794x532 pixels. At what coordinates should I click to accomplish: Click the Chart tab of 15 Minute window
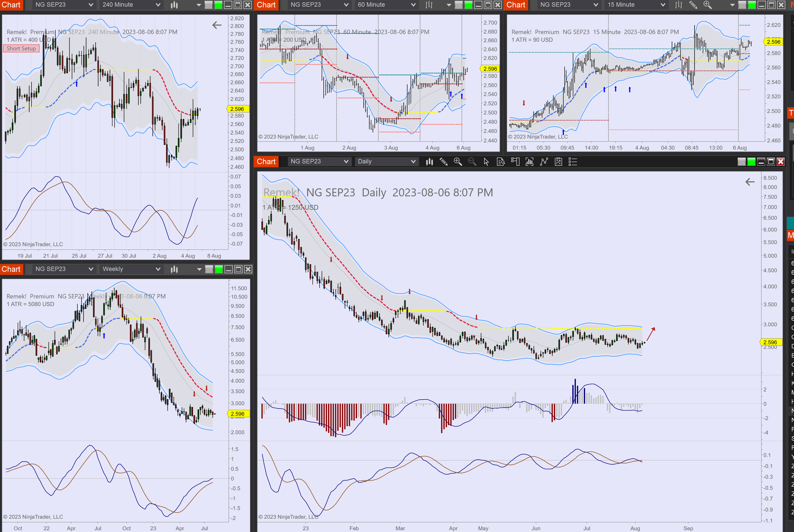pyautogui.click(x=516, y=5)
